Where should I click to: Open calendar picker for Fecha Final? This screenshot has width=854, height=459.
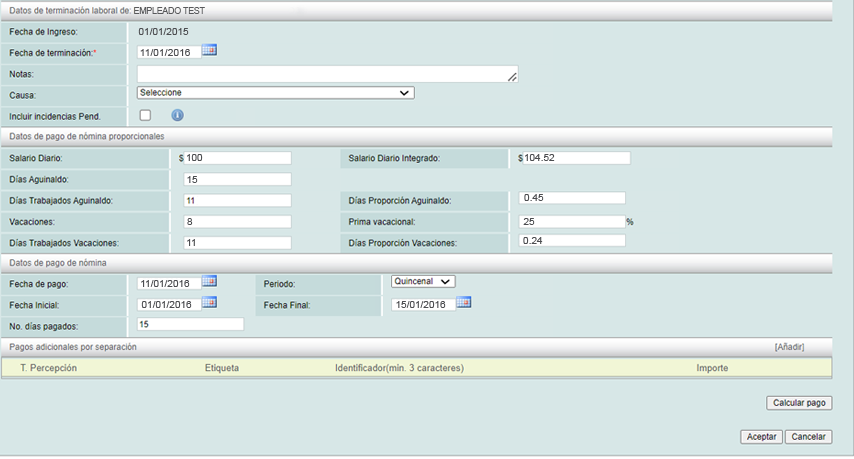463,302
